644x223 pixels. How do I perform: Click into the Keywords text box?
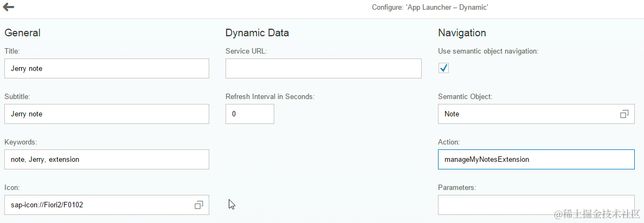tap(106, 160)
